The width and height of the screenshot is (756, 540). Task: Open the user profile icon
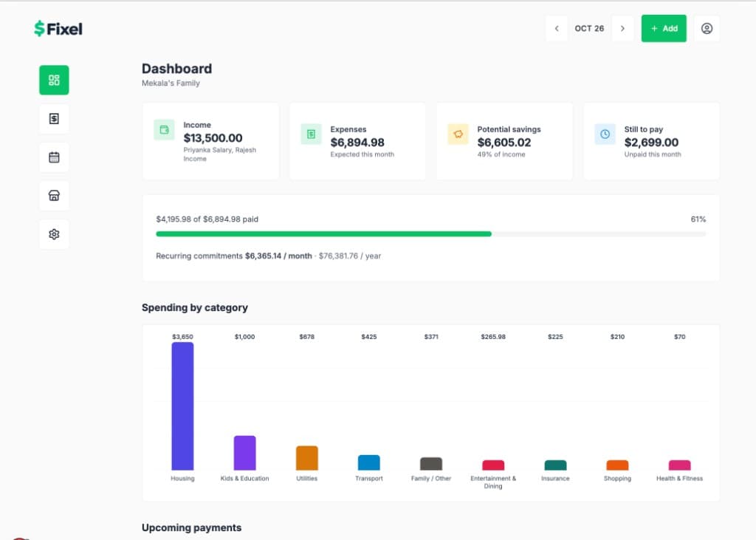[707, 29]
